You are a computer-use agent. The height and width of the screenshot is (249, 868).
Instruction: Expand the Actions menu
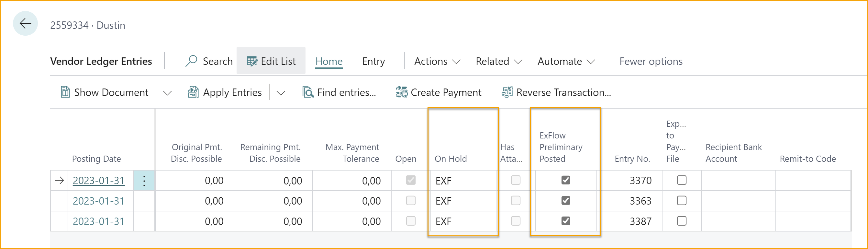437,61
